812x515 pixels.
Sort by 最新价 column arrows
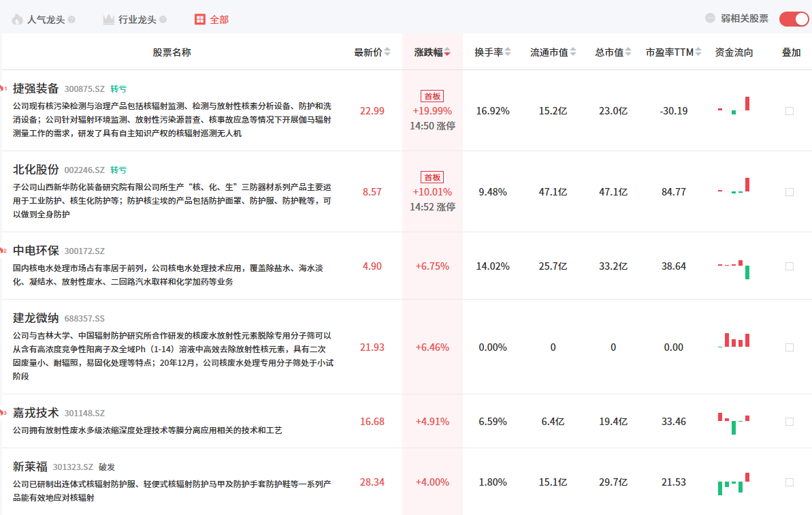click(x=387, y=52)
